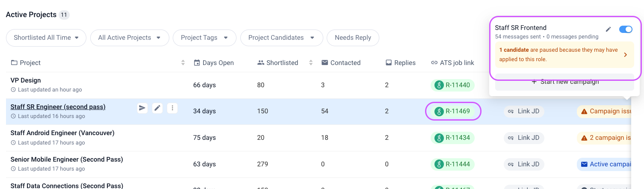The height and width of the screenshot is (189, 644).
Task: Toggle the Staff SR Frontend campaign switch
Action: pyautogui.click(x=626, y=30)
